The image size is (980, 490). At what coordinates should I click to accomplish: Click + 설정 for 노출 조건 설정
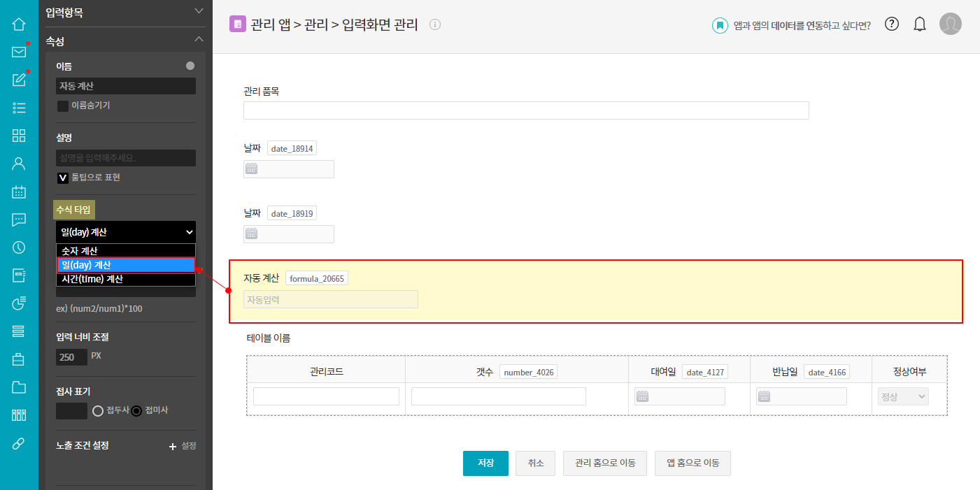(183, 446)
